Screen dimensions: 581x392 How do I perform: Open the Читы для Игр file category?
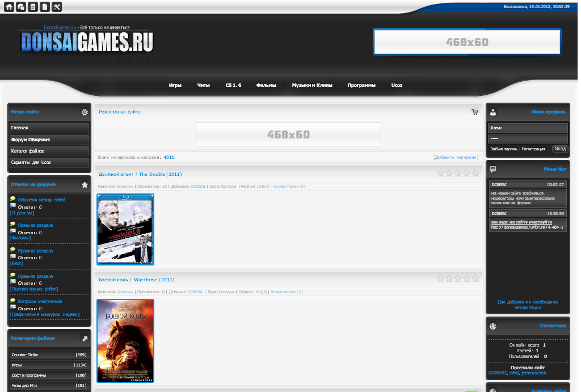click(49, 386)
